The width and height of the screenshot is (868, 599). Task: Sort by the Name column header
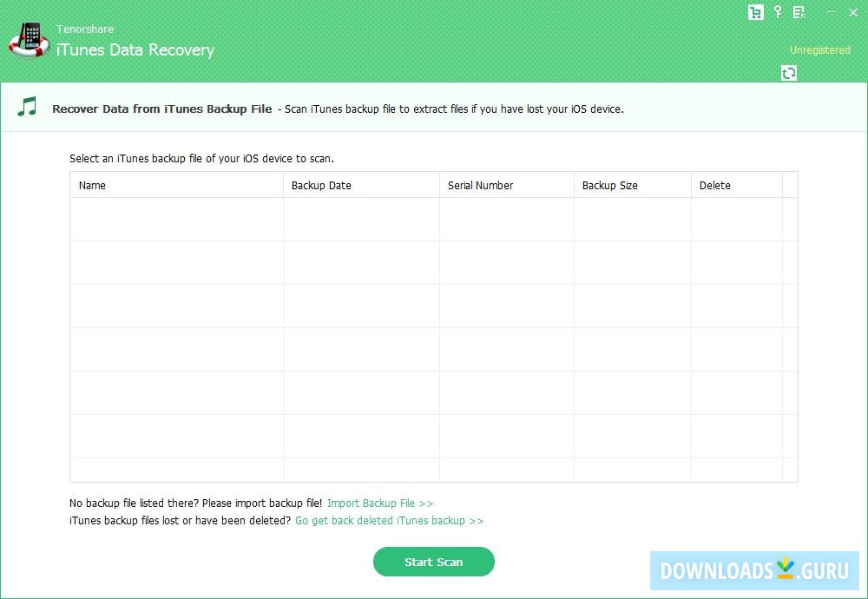point(176,185)
